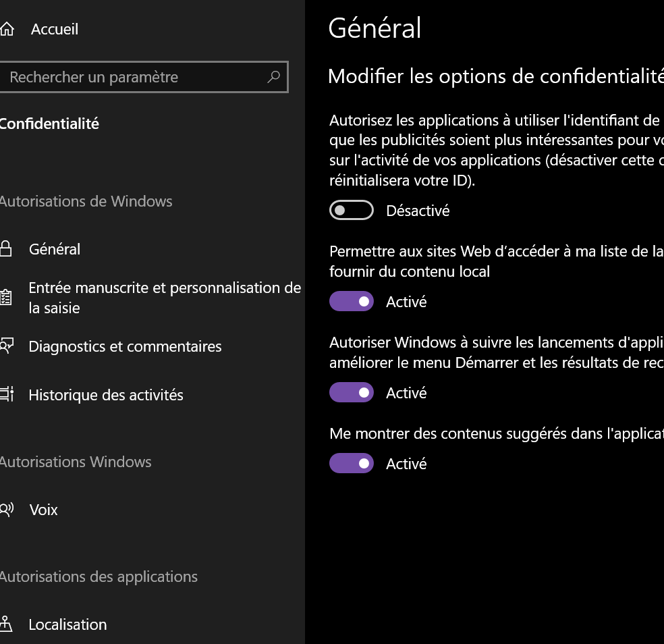Image resolution: width=664 pixels, height=644 pixels.
Task: Open Entrée manuscrite et personnalisation de la saisie
Action: coord(165,298)
